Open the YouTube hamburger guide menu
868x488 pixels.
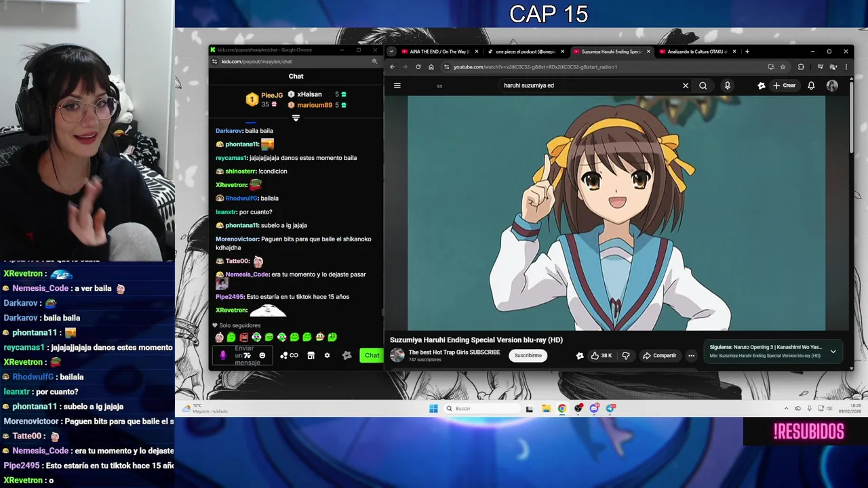(x=397, y=85)
